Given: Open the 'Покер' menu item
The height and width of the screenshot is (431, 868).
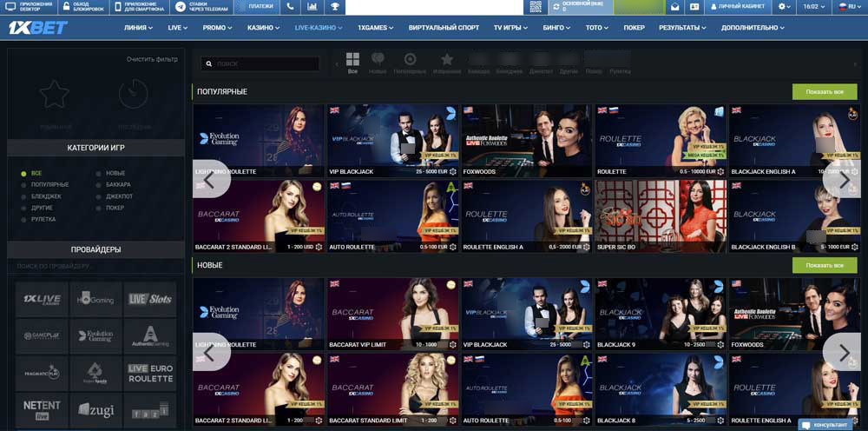Looking at the screenshot, I should pos(634,27).
